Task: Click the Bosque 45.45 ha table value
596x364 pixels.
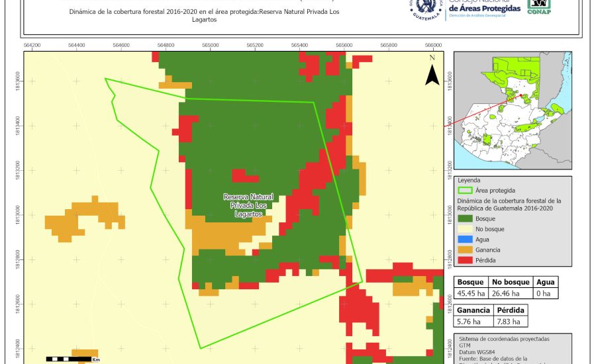Action: [470, 294]
